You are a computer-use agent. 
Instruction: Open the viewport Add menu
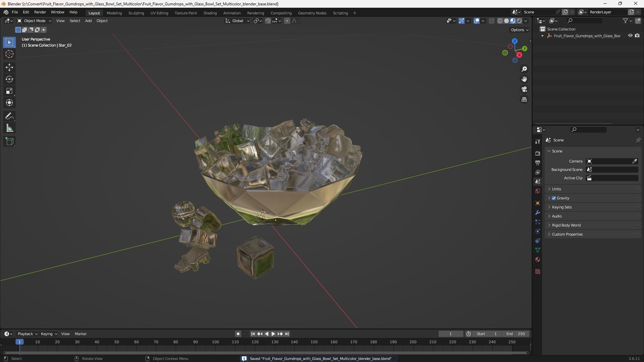pos(88,21)
